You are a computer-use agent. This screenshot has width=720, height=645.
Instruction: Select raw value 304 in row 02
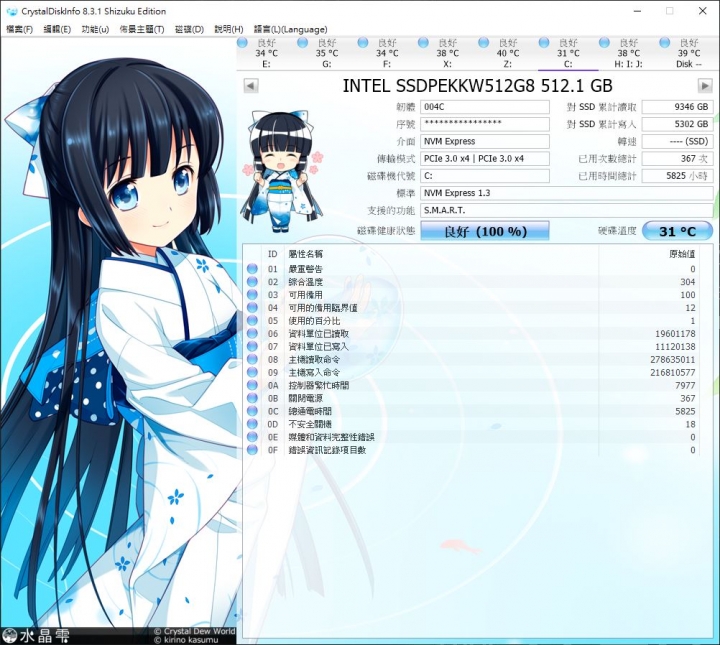[x=688, y=282]
